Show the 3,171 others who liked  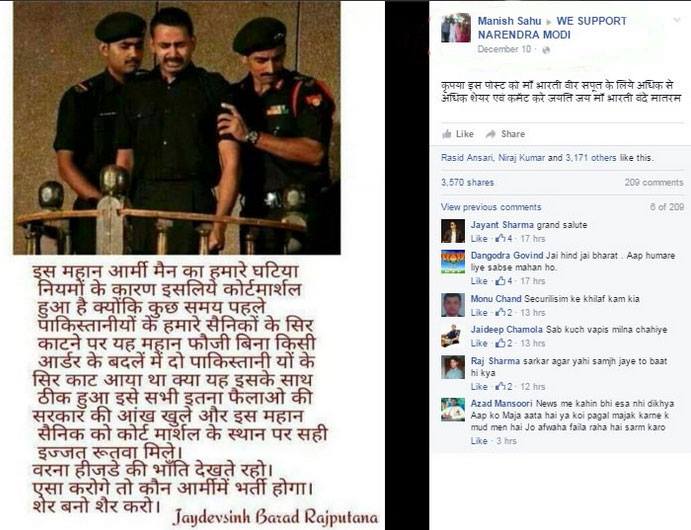click(591, 157)
